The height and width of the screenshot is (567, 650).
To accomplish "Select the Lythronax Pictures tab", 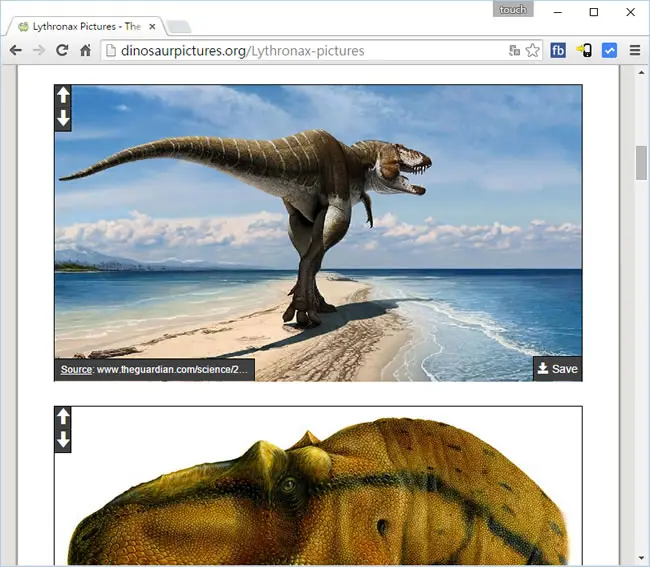I will [x=85, y=27].
